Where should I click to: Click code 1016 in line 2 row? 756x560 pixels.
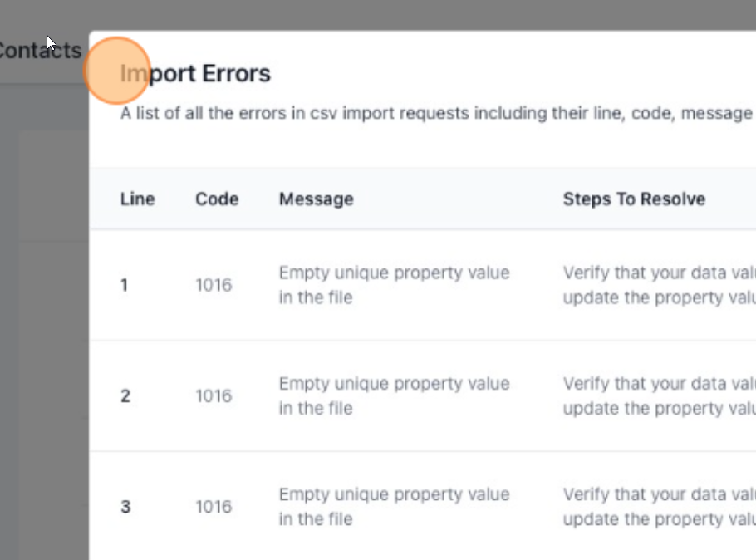(x=214, y=396)
